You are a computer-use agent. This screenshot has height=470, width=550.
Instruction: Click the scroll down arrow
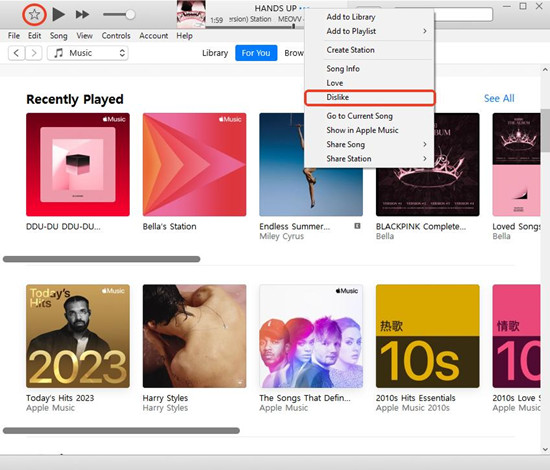(545, 449)
